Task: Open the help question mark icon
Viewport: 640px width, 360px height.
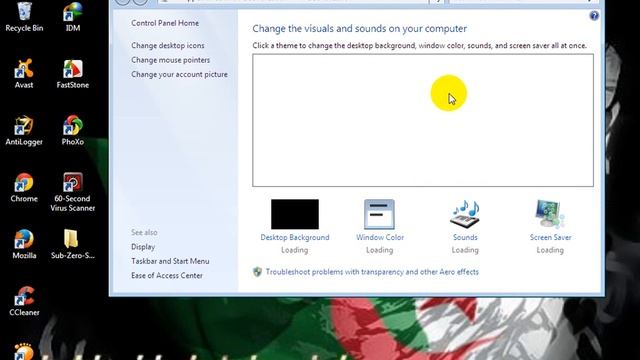Action: click(x=594, y=16)
